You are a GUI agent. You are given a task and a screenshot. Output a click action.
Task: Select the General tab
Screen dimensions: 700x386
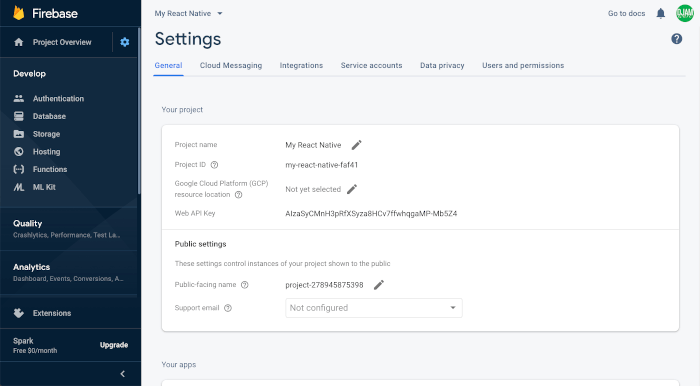(168, 65)
